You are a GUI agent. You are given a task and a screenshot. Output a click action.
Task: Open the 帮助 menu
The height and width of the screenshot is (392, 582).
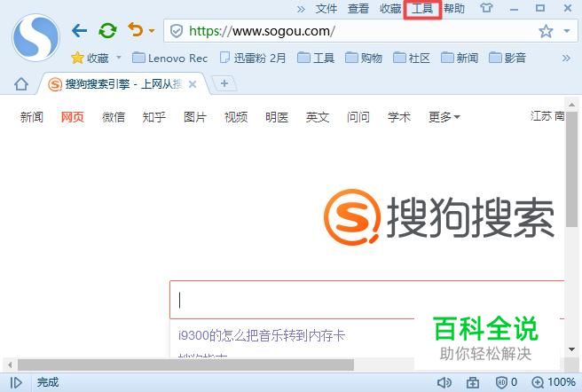click(x=454, y=9)
